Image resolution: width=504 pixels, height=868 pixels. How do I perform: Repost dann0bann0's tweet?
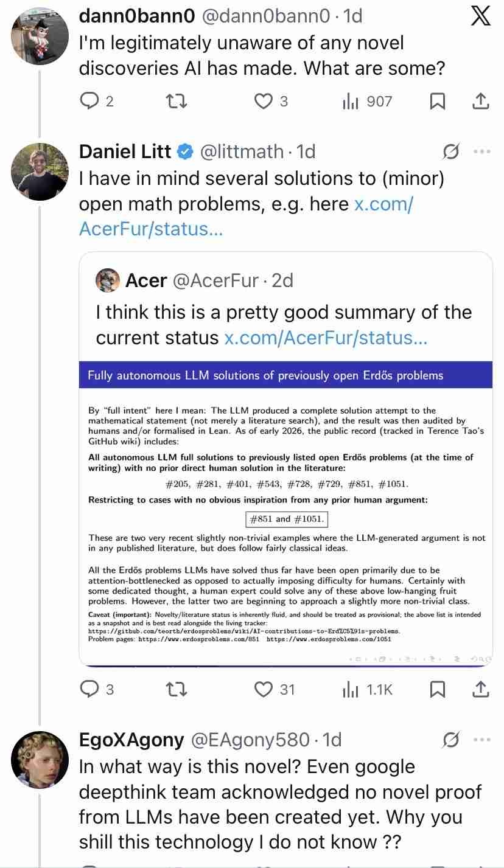point(177,102)
